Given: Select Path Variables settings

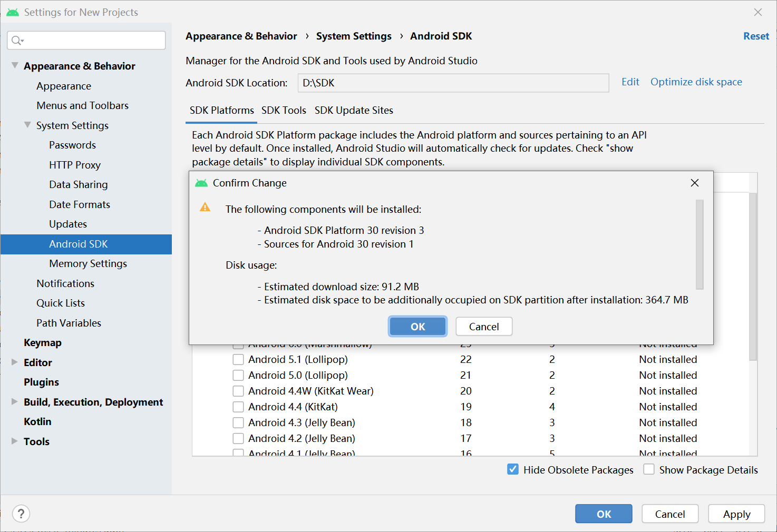Looking at the screenshot, I should (x=69, y=323).
